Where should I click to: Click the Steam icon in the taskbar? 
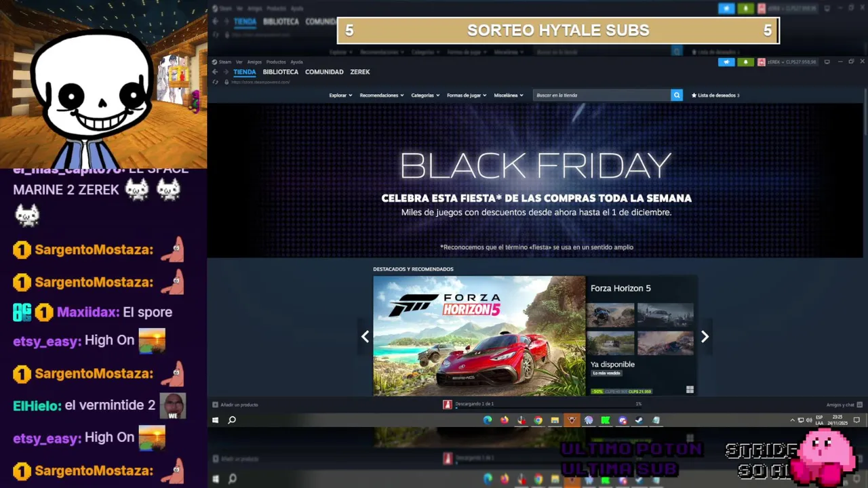(639, 420)
